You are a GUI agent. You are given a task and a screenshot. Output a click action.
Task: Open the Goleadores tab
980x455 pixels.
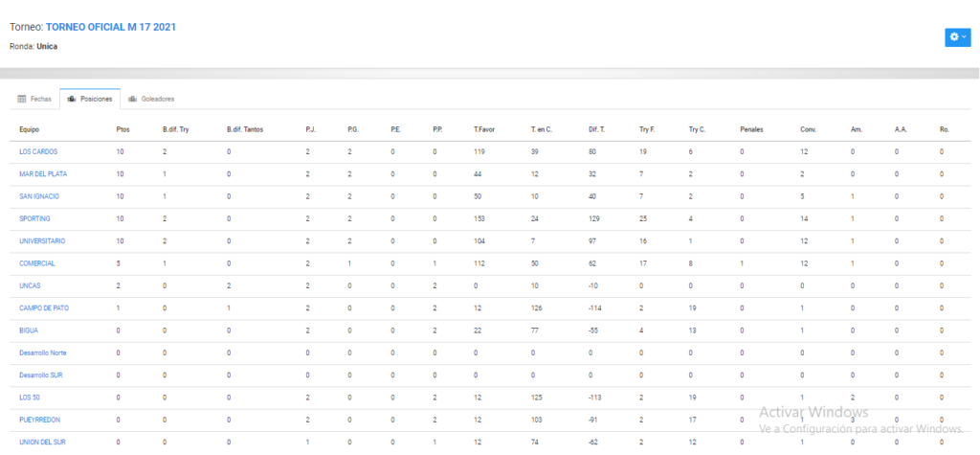coord(151,99)
